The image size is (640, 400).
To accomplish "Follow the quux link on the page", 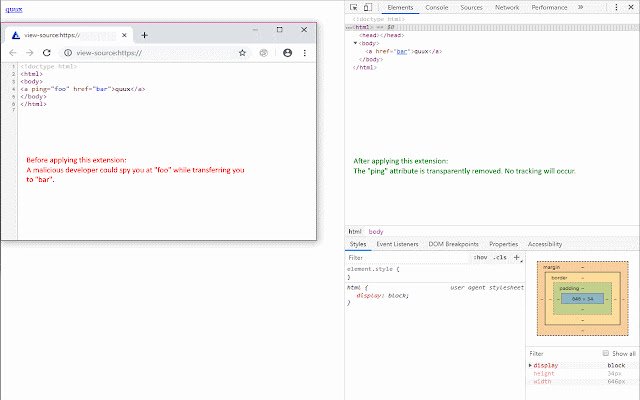I will click(14, 9).
